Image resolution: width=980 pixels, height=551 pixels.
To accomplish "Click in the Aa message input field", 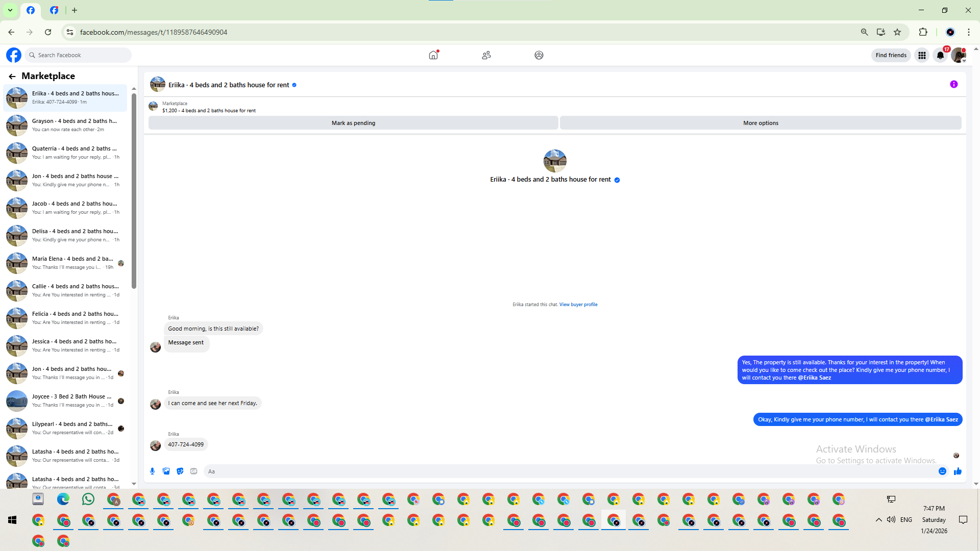I will [561, 471].
